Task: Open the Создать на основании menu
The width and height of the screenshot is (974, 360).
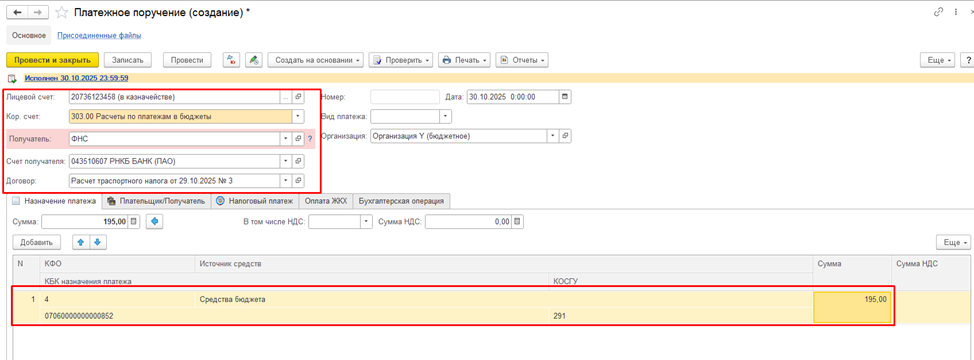Action: (316, 60)
